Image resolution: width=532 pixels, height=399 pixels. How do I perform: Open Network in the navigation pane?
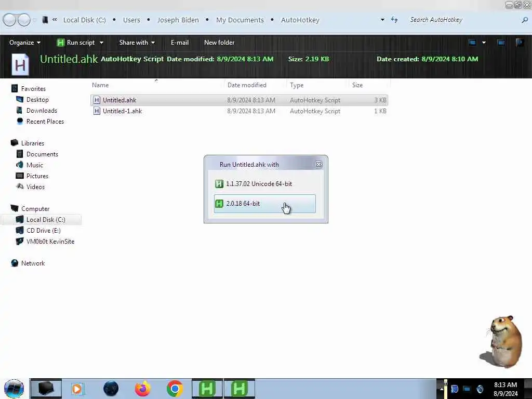(33, 263)
